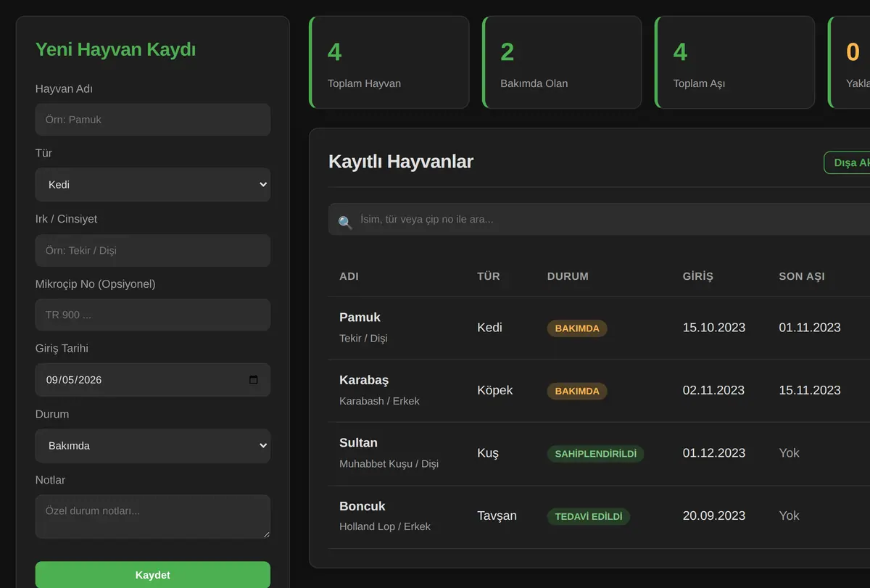Click the BAKIMDA badge in Pamuk's row

pyautogui.click(x=577, y=328)
